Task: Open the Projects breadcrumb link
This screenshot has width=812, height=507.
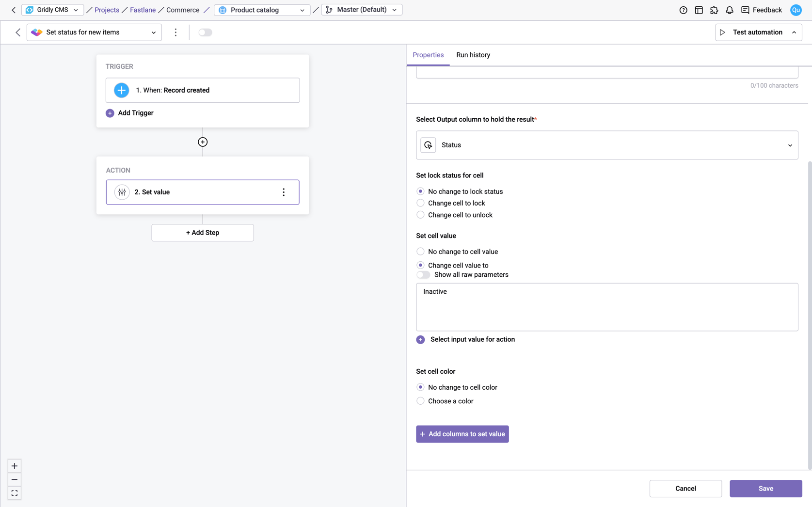Action: 107,10
